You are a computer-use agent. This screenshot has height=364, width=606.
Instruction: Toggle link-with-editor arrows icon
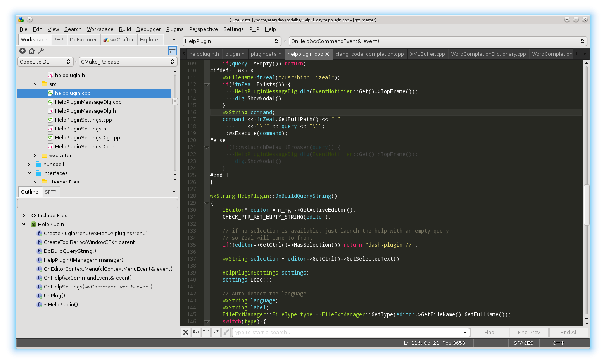[173, 51]
